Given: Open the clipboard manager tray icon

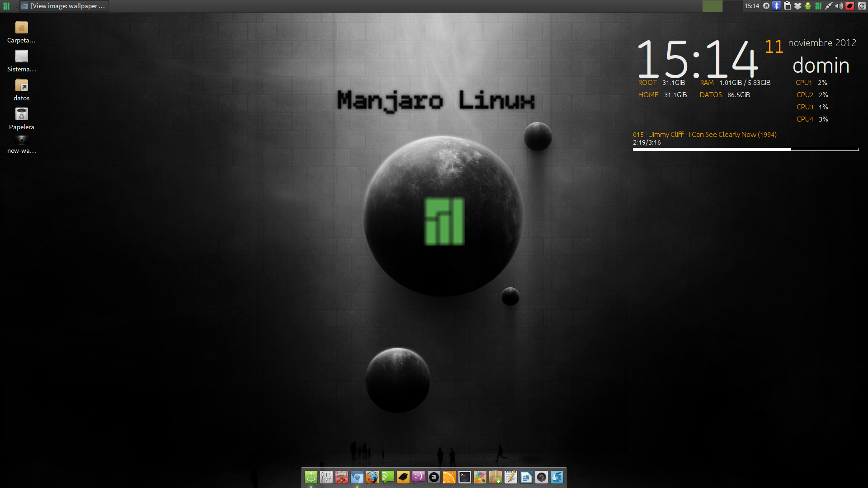Looking at the screenshot, I should pos(787,6).
